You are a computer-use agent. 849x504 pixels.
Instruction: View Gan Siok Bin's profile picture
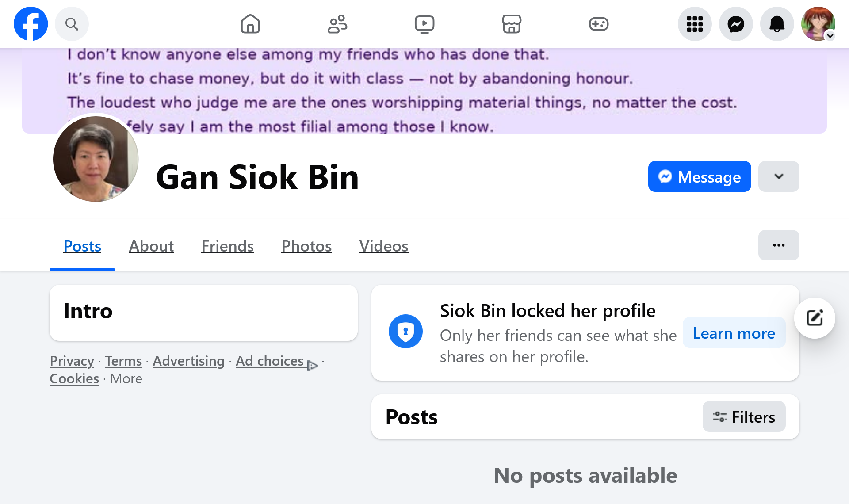[x=96, y=159]
